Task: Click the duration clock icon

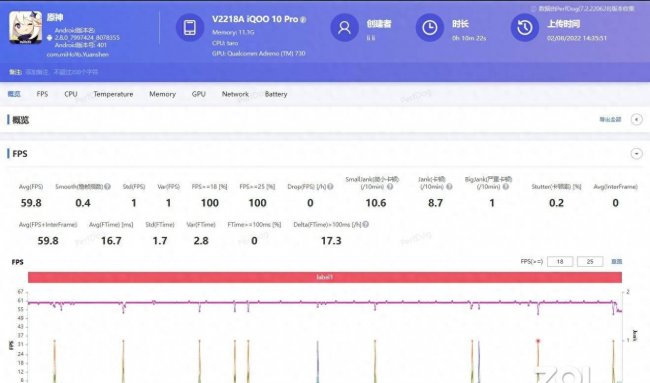Action: (x=429, y=28)
